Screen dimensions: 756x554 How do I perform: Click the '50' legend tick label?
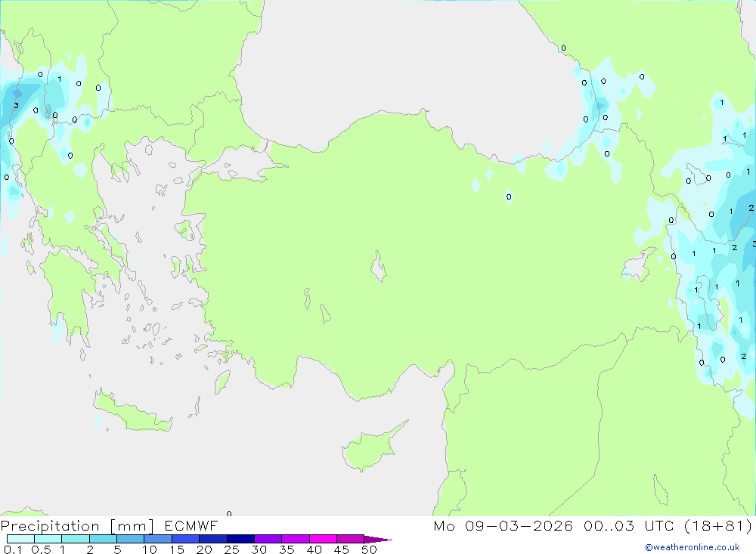click(x=369, y=549)
